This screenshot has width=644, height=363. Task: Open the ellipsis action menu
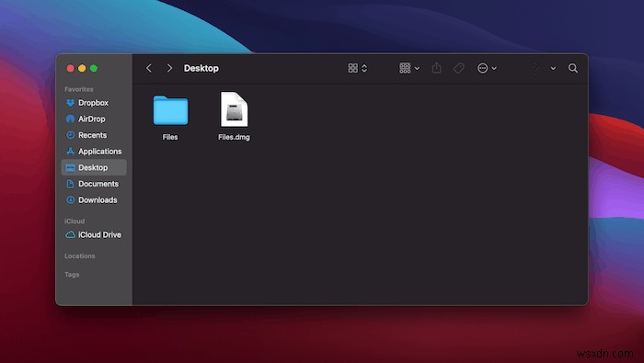483,68
